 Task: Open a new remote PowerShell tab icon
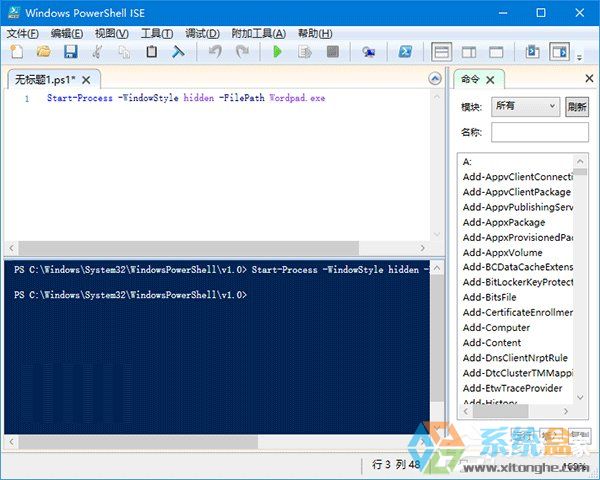click(368, 51)
